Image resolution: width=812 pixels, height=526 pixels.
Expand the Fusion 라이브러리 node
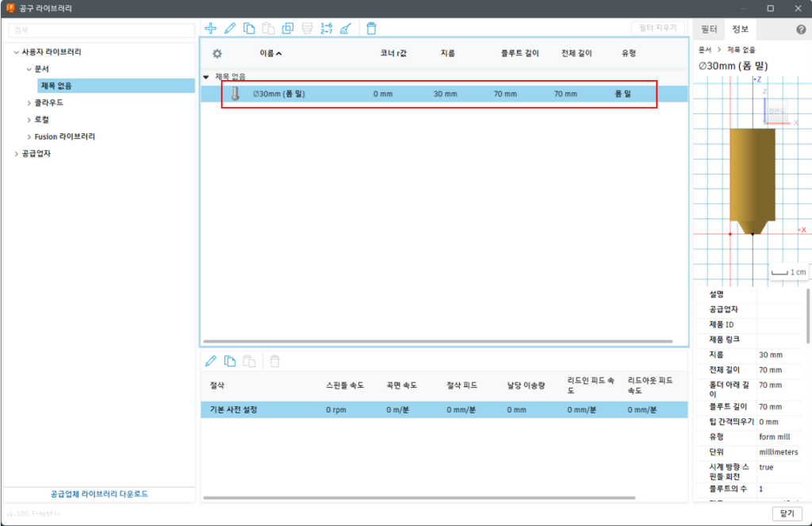29,136
